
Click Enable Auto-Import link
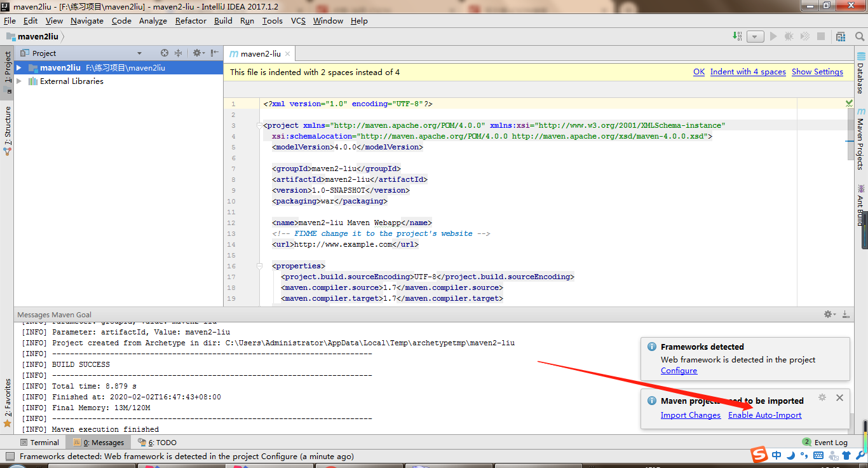[765, 415]
